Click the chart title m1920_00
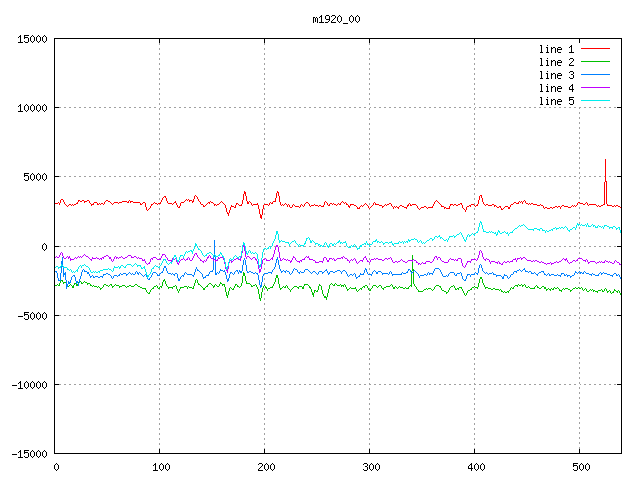 [335, 19]
